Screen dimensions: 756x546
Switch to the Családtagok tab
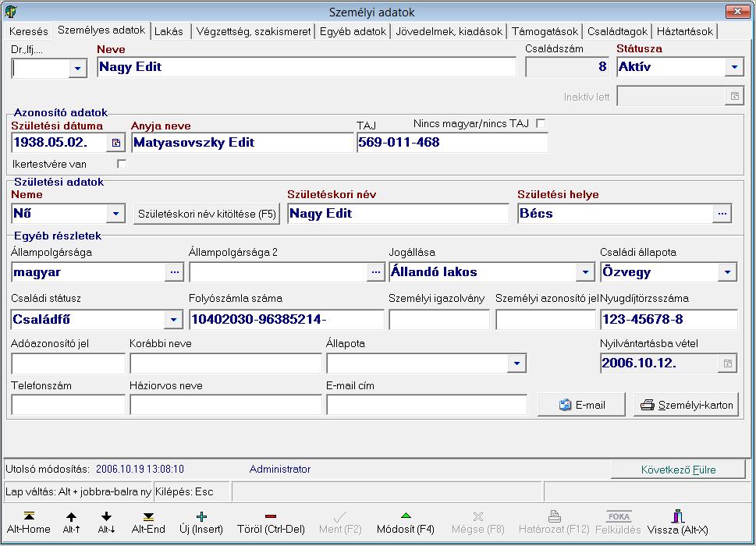coord(617,31)
